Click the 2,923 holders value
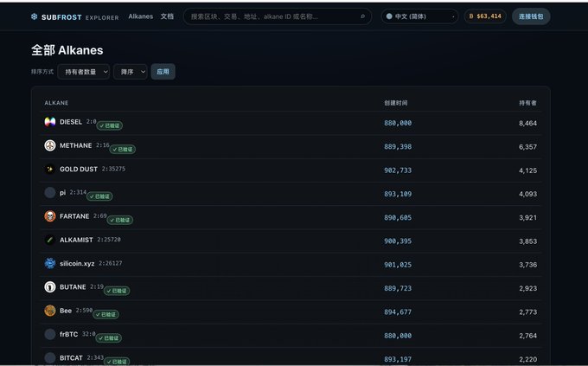 [x=528, y=288]
